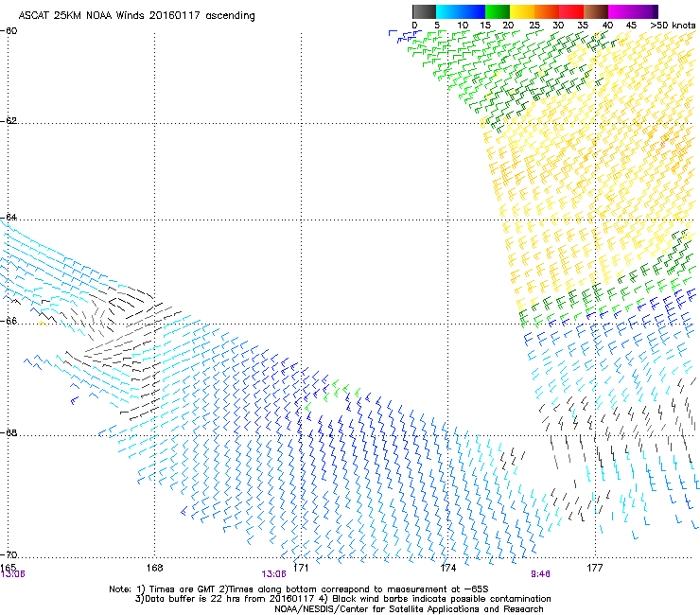Screen dimensions: 700x615
Task: Click the '>50 knots' legend label
Action: coord(673,26)
